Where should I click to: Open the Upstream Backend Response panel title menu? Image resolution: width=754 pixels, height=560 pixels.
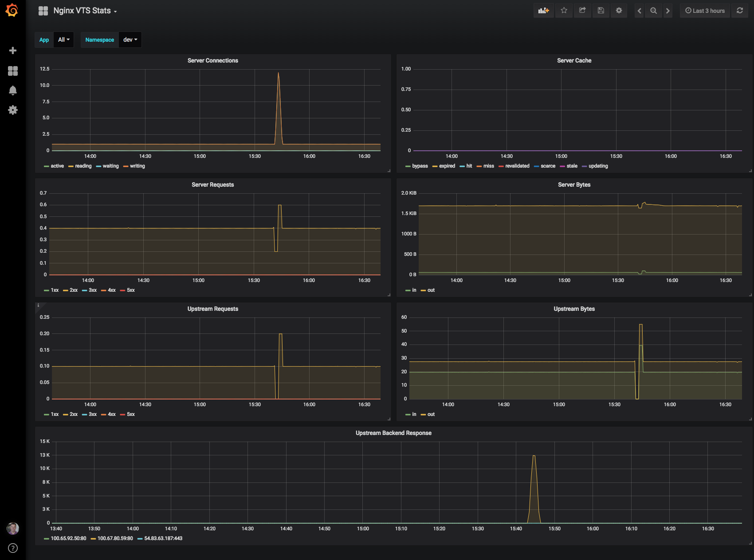pyautogui.click(x=393, y=433)
